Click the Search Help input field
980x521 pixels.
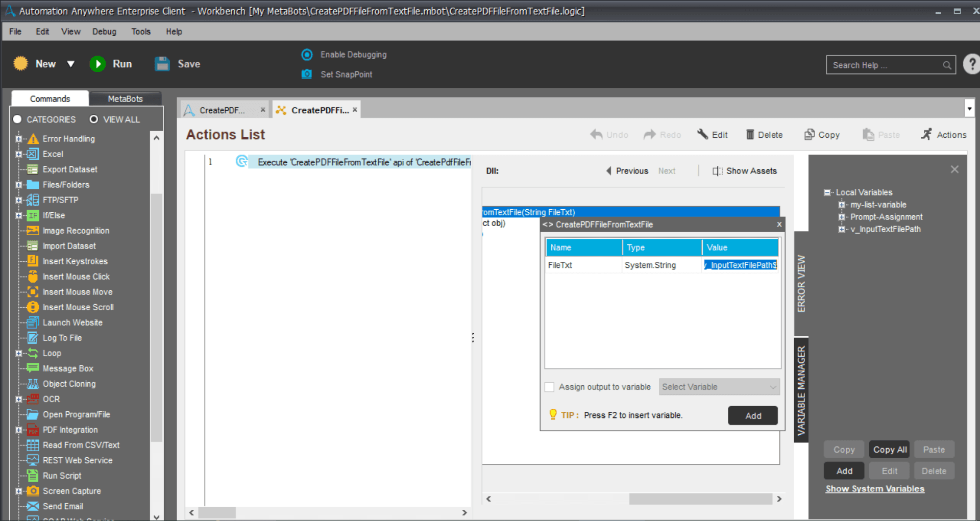tap(886, 65)
